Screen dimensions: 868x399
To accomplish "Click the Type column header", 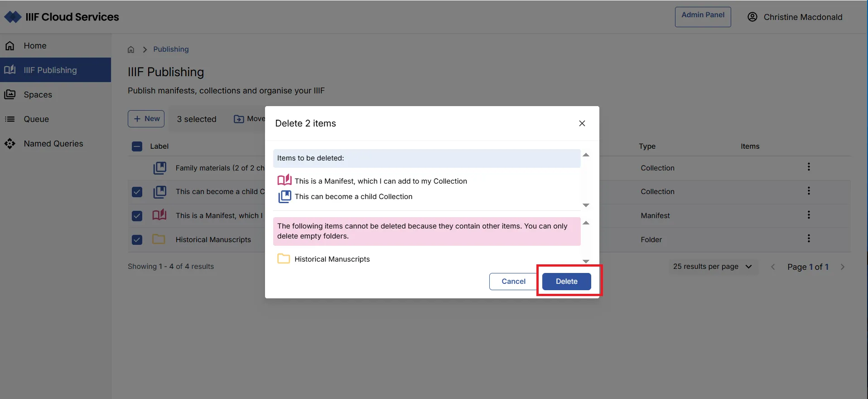I will pyautogui.click(x=647, y=146).
